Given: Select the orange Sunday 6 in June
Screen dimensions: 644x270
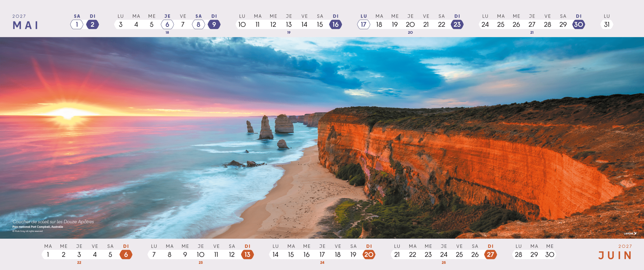Looking at the screenshot, I should 126,255.
